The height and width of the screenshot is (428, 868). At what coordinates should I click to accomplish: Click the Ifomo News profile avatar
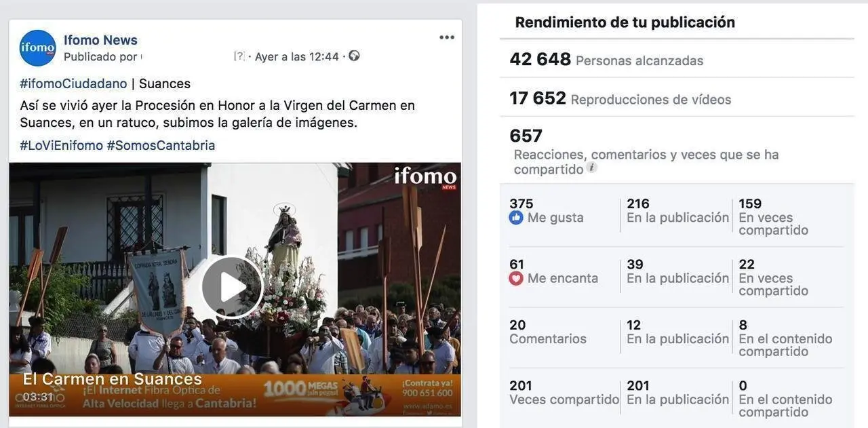pos(37,47)
